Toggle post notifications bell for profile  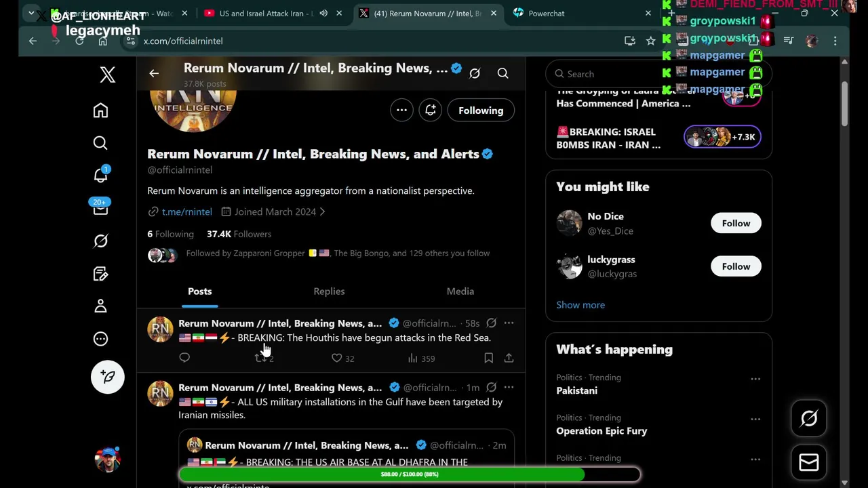click(x=430, y=110)
